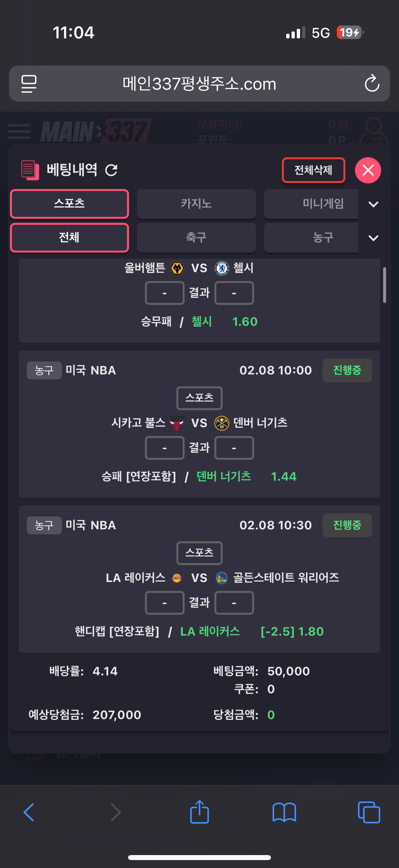Refresh the 베팅내역 betting history list

(x=111, y=170)
